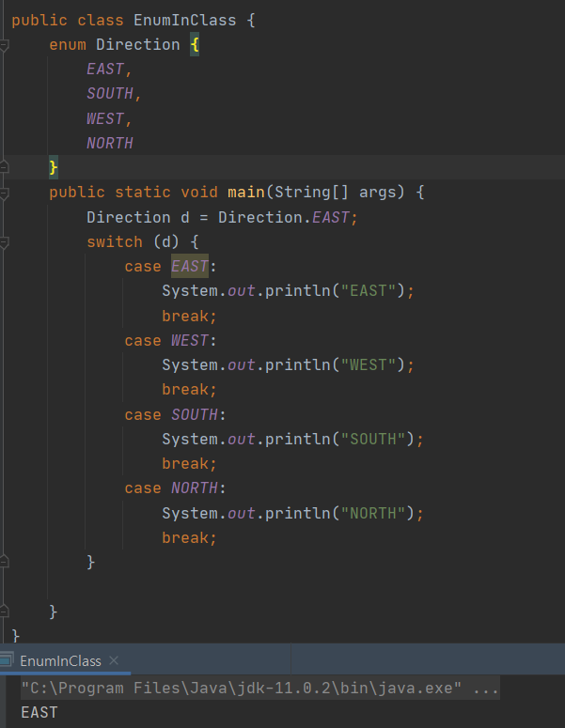Click the break statement under case NORTH

coord(190,538)
